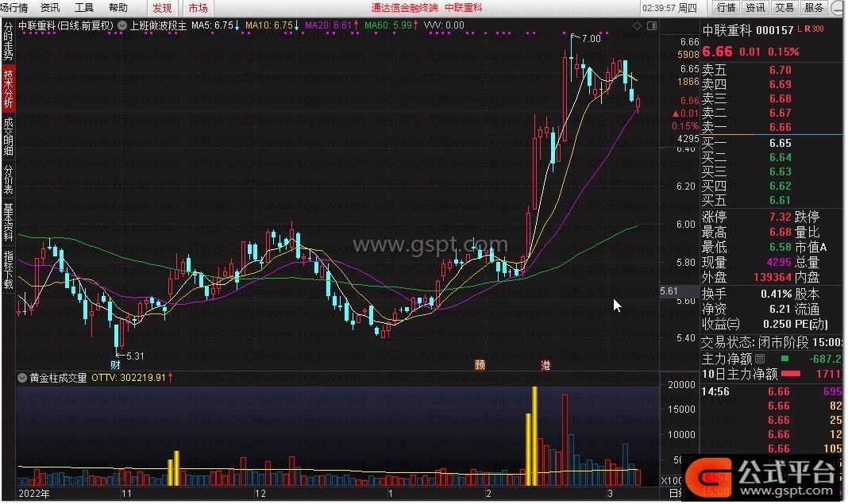This screenshot has height=504, width=848.
Task: Click the MA60: 5.99 label
Action: (x=391, y=25)
